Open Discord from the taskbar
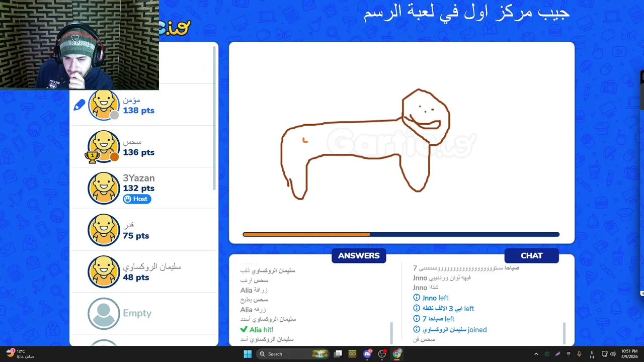 (367, 354)
